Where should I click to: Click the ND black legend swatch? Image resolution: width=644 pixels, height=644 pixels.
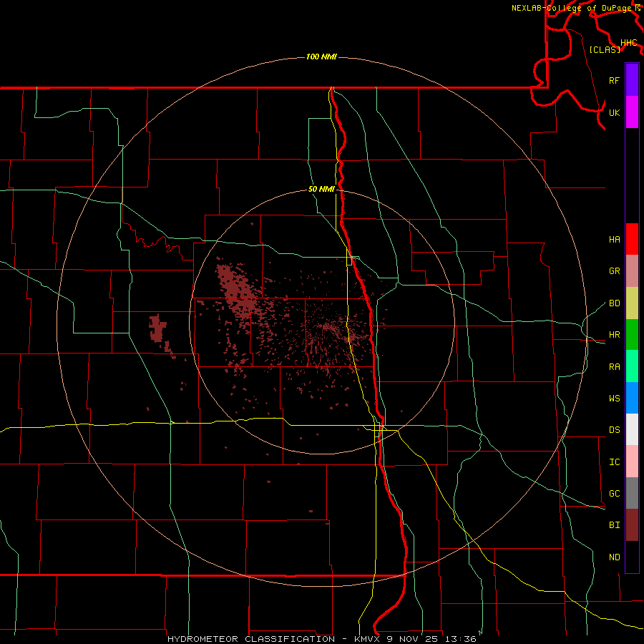[x=632, y=557]
